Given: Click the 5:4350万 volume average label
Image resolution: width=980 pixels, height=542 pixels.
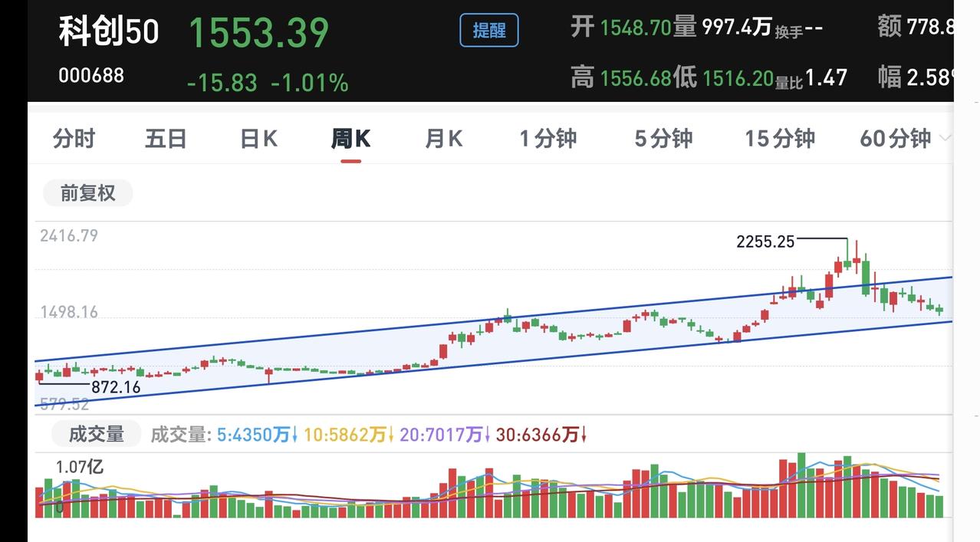Looking at the screenshot, I should click(x=257, y=435).
